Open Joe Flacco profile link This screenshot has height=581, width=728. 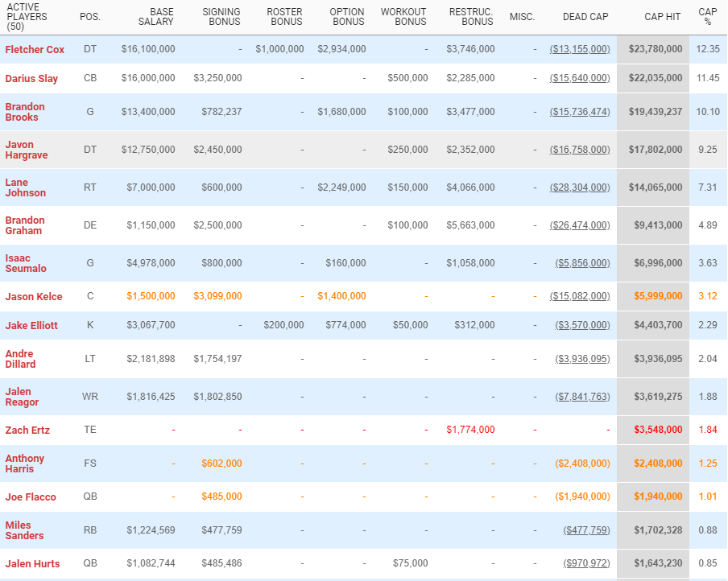pos(31,497)
